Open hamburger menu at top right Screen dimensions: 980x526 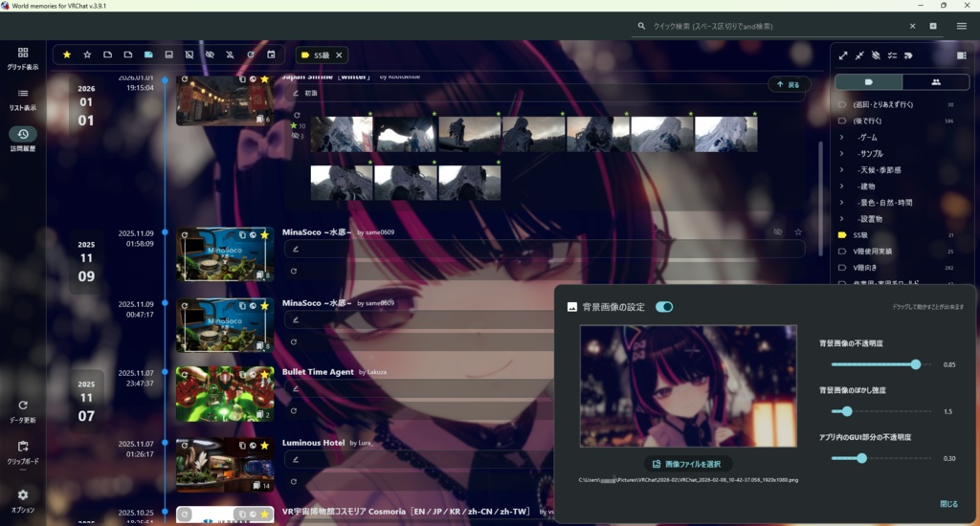[x=961, y=26]
